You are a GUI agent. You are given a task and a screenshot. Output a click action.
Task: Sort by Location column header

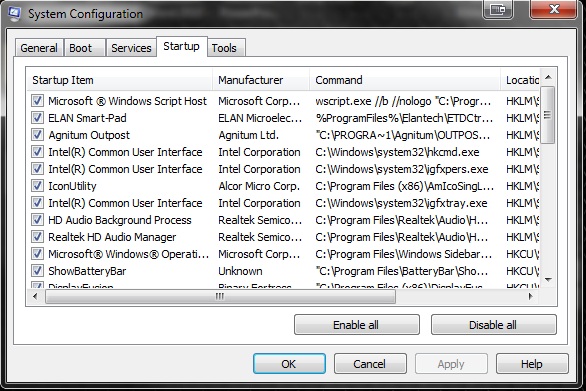click(x=520, y=80)
